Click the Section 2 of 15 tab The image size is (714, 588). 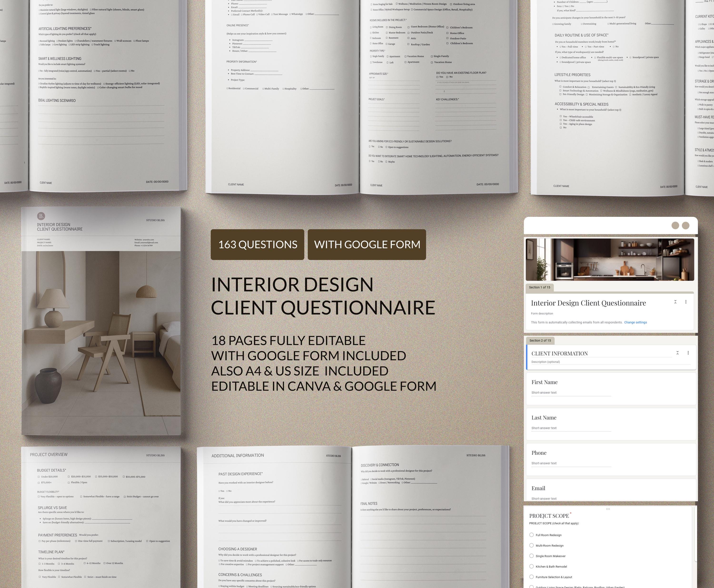540,340
